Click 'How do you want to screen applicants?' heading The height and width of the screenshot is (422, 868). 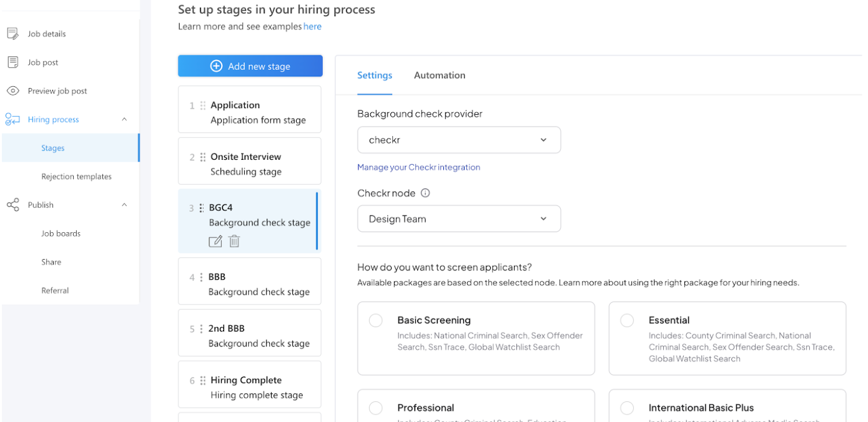coord(445,267)
